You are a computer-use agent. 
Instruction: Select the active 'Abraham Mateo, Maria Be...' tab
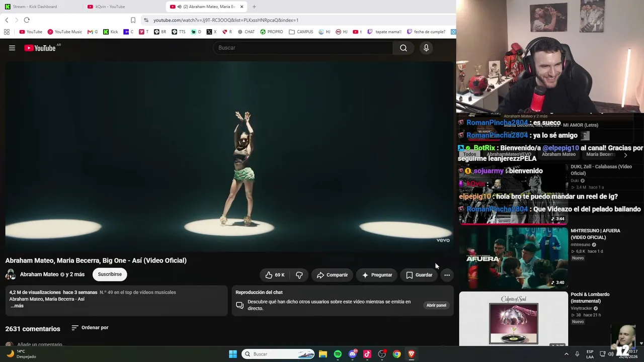206,7
